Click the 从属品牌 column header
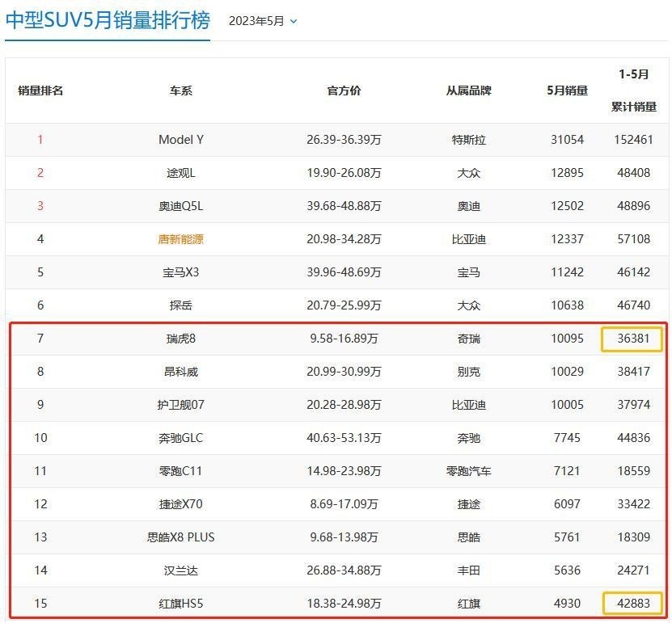 pyautogui.click(x=468, y=91)
